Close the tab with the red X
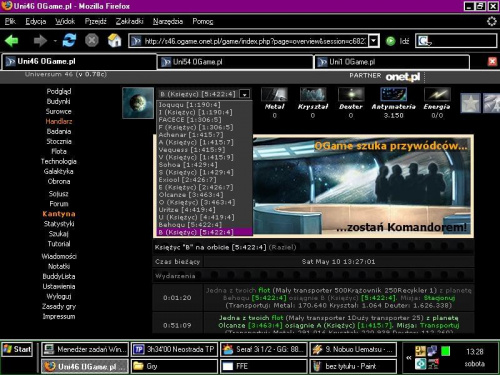Image resolution: width=500 pixels, height=375 pixels. click(492, 61)
